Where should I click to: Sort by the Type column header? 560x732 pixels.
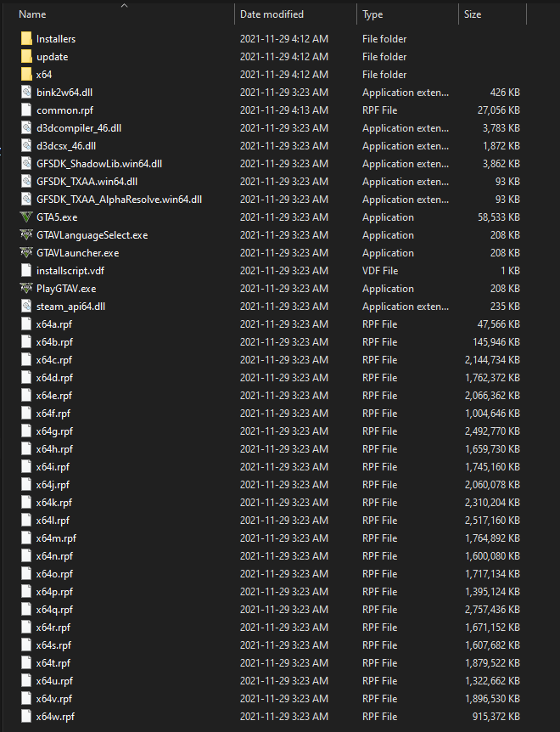tap(372, 14)
